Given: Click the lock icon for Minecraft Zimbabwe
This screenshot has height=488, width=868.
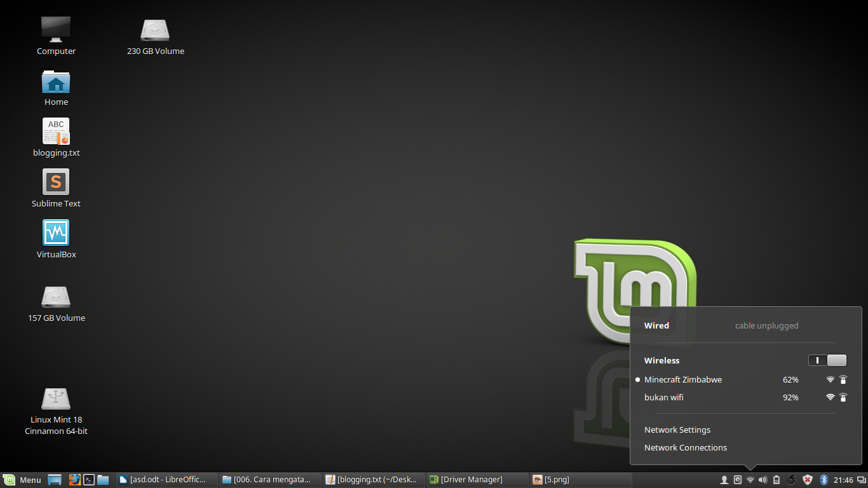Looking at the screenshot, I should pos(843,379).
